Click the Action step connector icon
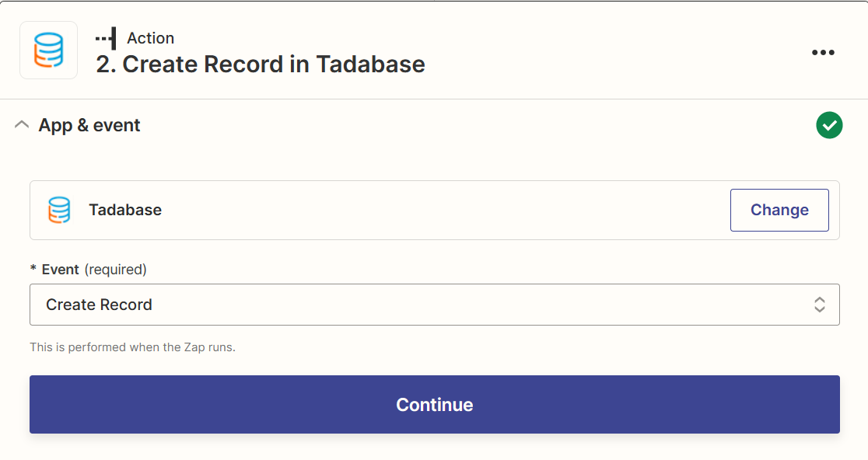This screenshot has height=460, width=868. (107, 37)
